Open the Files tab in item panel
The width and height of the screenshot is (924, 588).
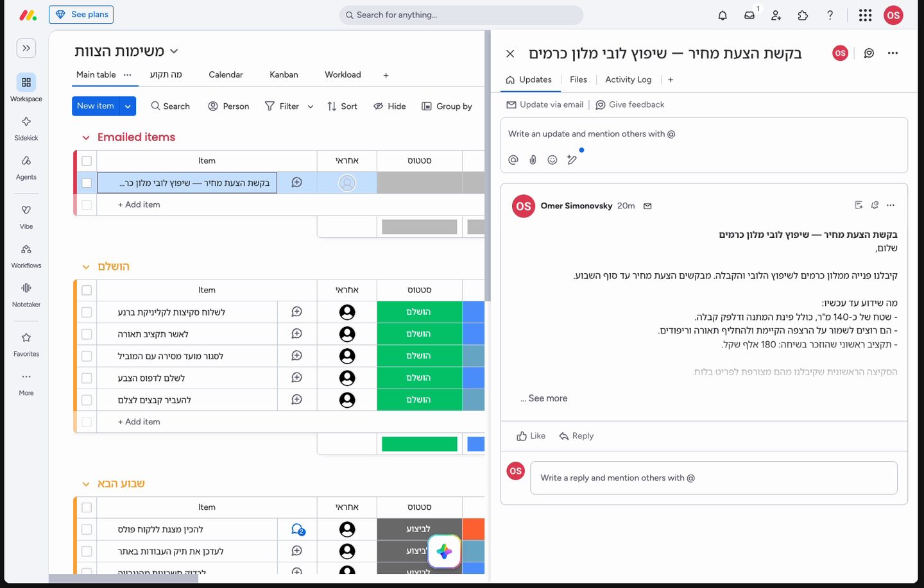point(578,80)
